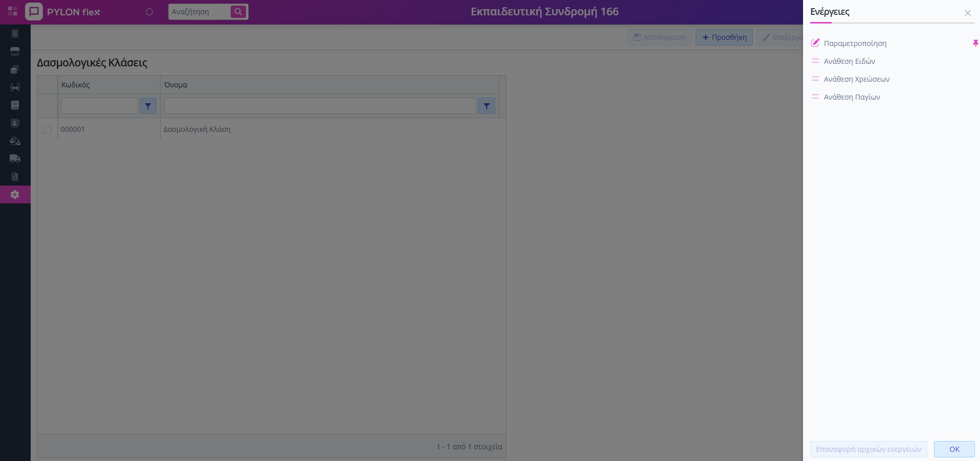Select the book icon in sidebar
The width and height of the screenshot is (980, 461).
point(15,105)
